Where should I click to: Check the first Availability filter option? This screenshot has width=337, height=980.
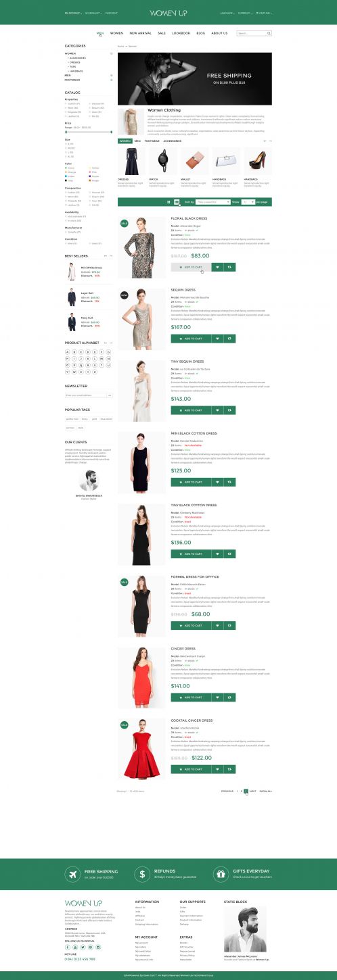pyautogui.click(x=66, y=216)
